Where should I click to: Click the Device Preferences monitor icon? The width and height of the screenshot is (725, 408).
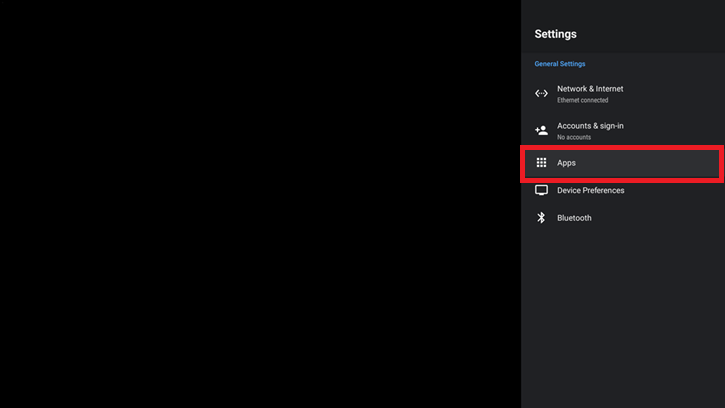541,190
